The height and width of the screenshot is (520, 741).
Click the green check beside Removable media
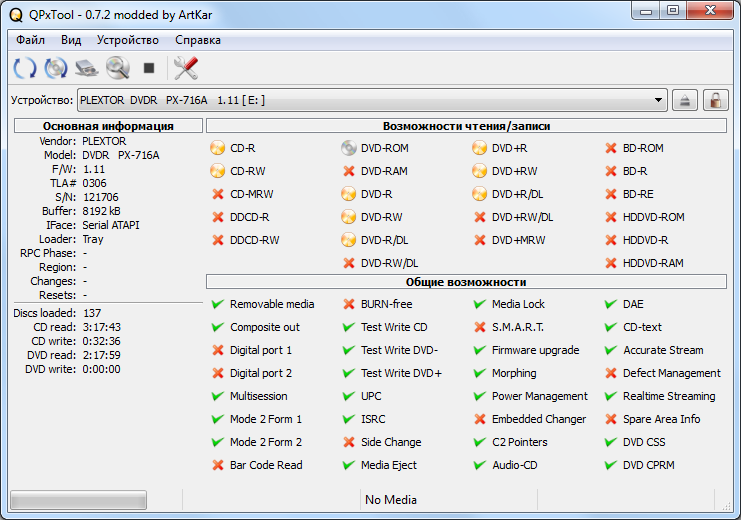click(x=218, y=304)
